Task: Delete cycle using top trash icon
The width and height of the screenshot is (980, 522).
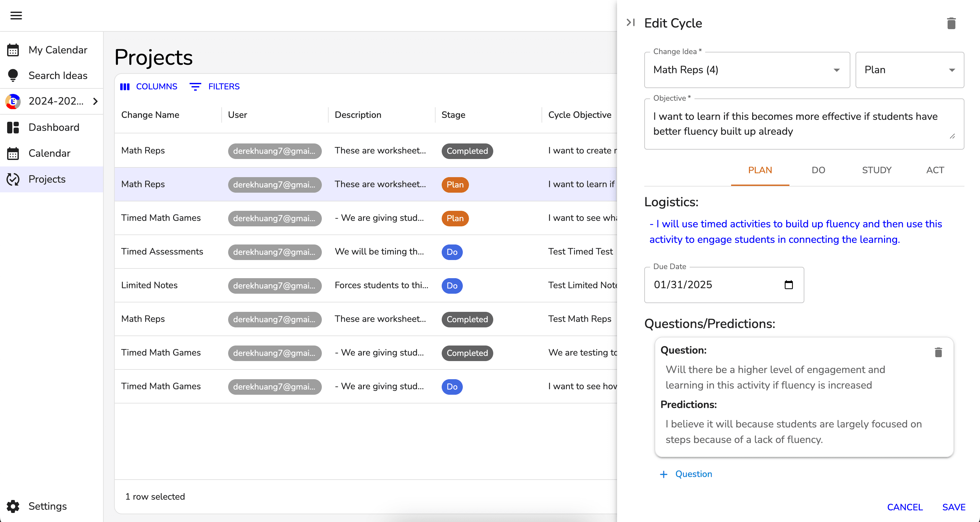Action: pos(951,23)
